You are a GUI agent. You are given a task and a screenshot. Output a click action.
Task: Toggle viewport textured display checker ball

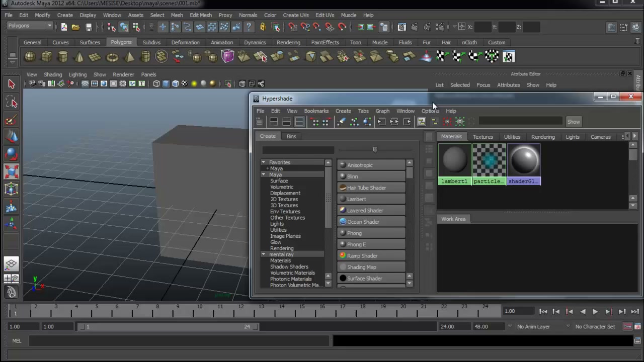184,84
